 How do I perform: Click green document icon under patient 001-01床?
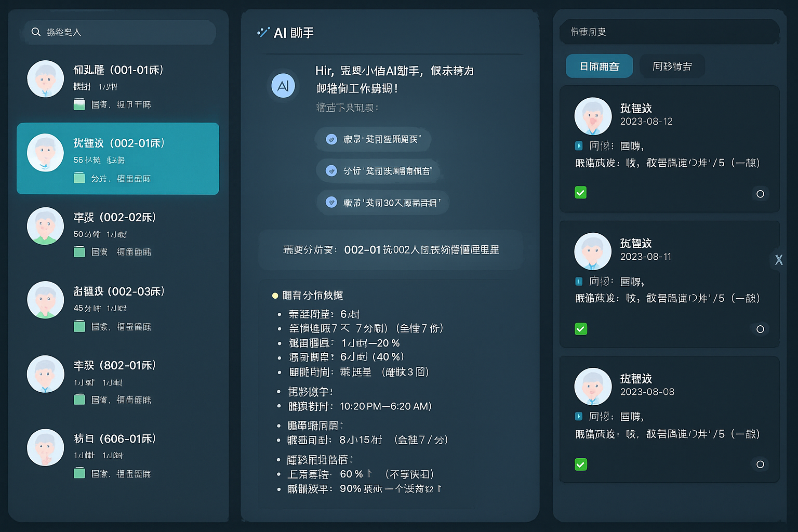click(x=79, y=104)
